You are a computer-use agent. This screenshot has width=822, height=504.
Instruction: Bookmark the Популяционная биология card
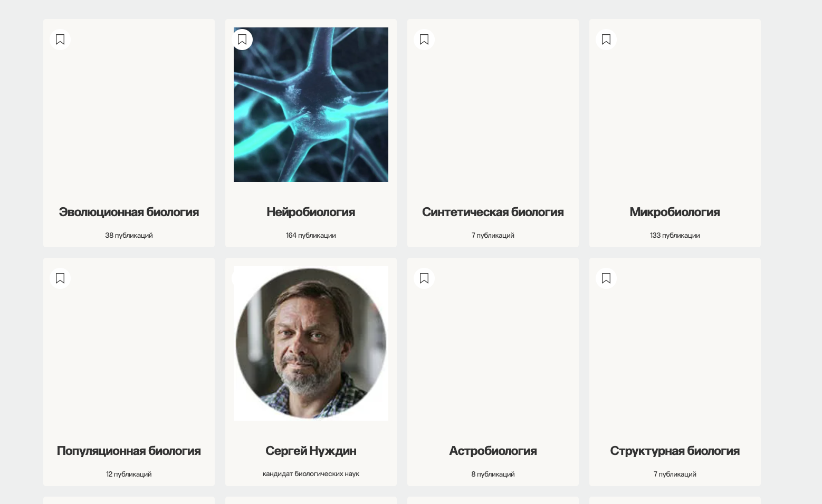[60, 278]
